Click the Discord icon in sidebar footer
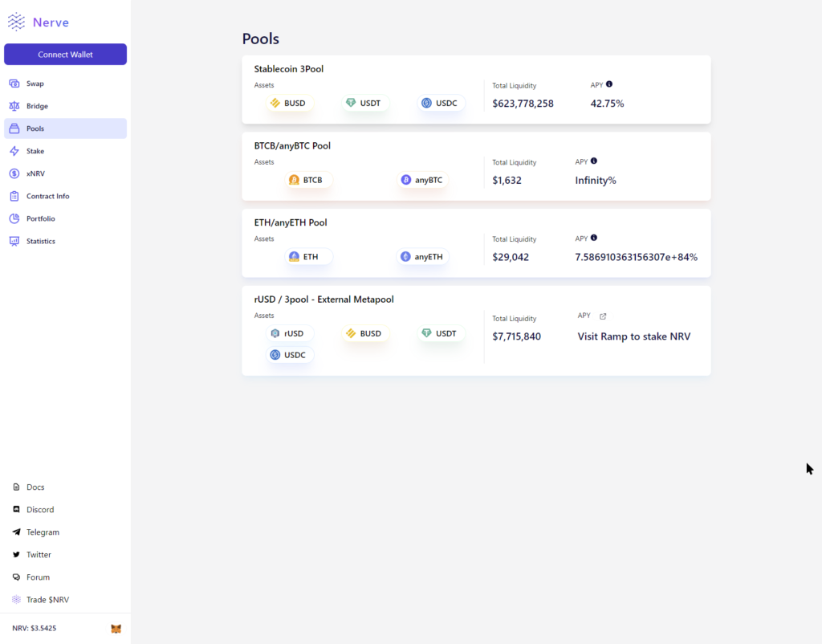 click(16, 509)
